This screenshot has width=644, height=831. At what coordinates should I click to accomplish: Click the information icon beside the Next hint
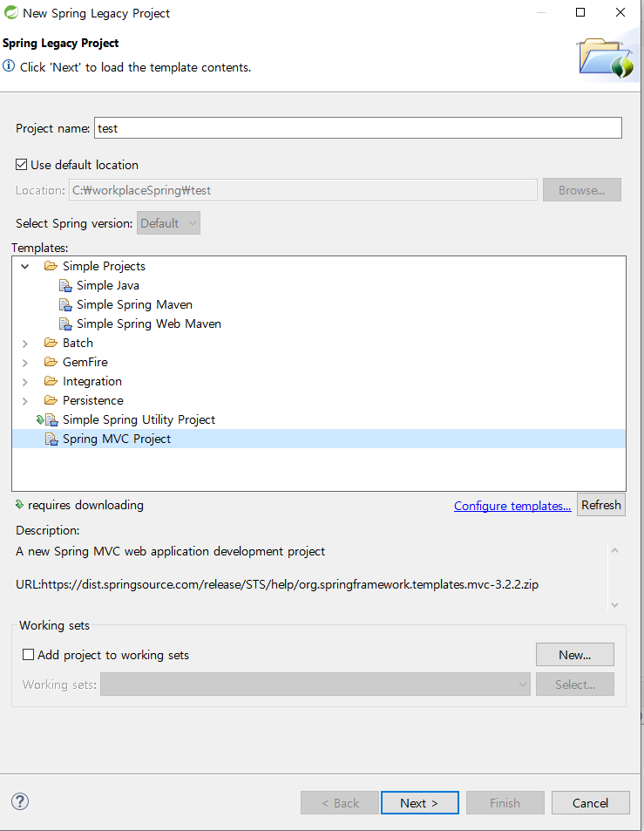[9, 66]
